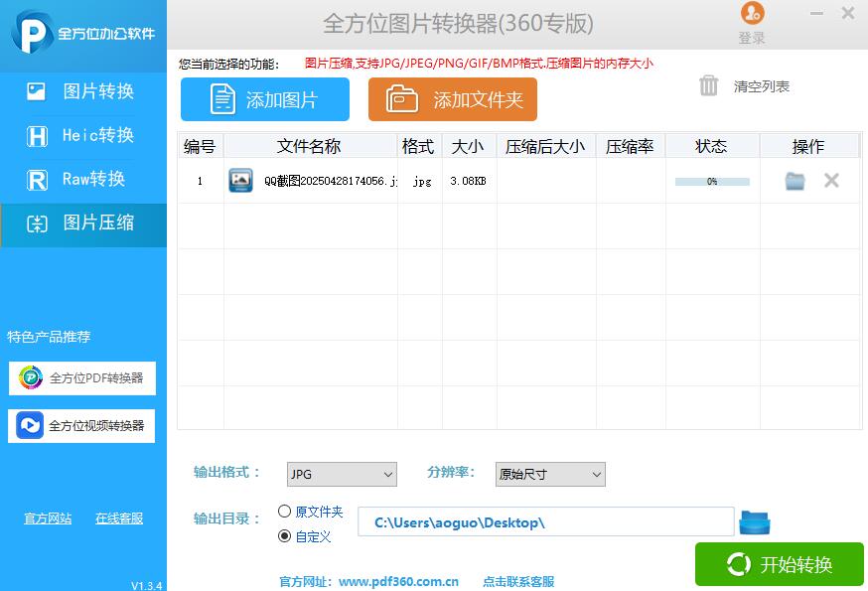Switch to Heic转换 in the sidebar

click(83, 135)
